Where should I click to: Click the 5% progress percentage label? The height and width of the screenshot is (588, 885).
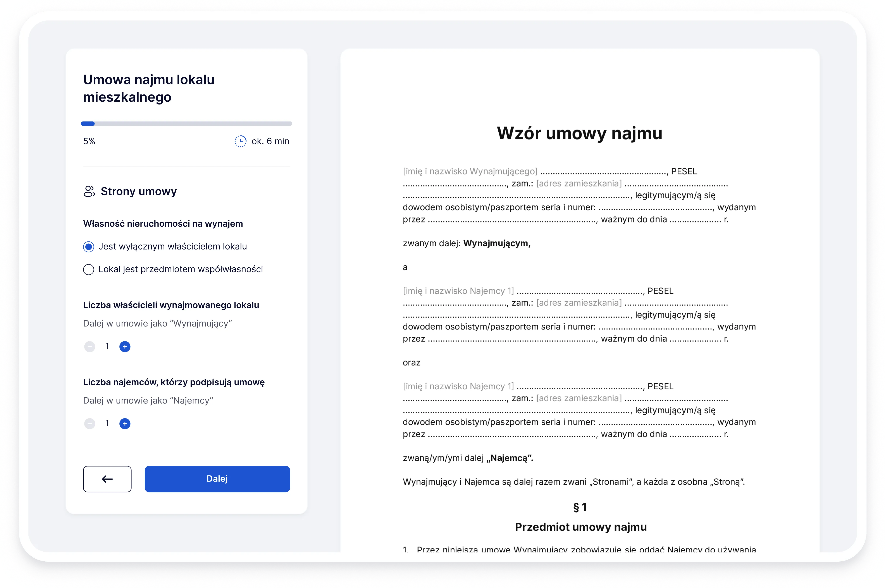tap(89, 141)
